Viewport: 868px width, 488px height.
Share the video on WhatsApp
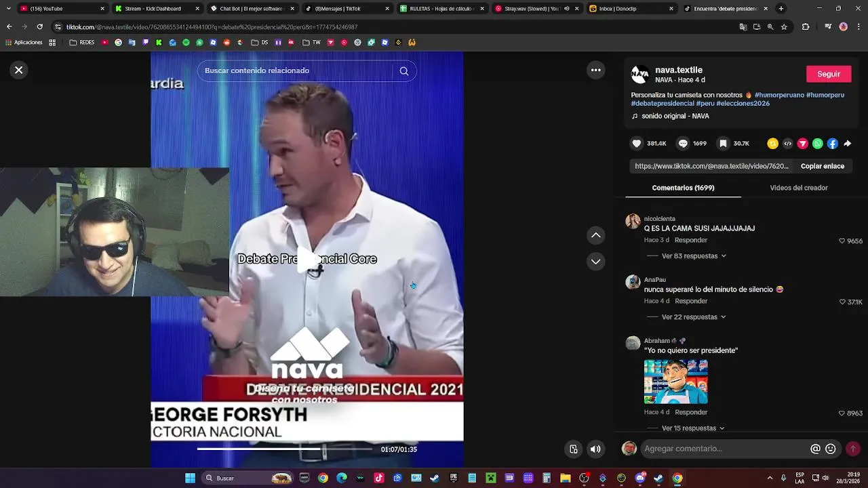818,144
